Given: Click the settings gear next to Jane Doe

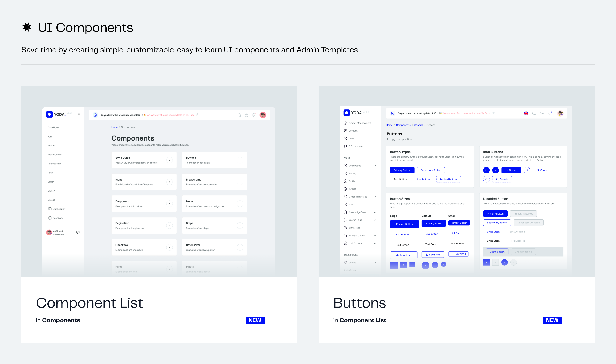Looking at the screenshot, I should coord(78,232).
